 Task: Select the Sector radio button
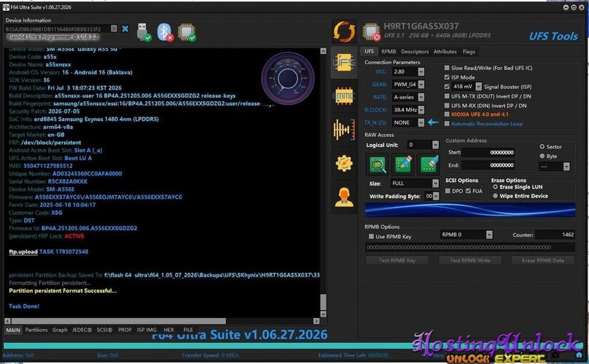(x=542, y=147)
